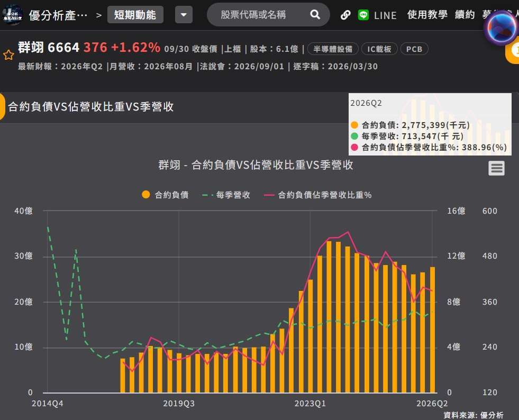Open 使用教學 menu item
Screen dimensions: 519x420
coord(427,15)
